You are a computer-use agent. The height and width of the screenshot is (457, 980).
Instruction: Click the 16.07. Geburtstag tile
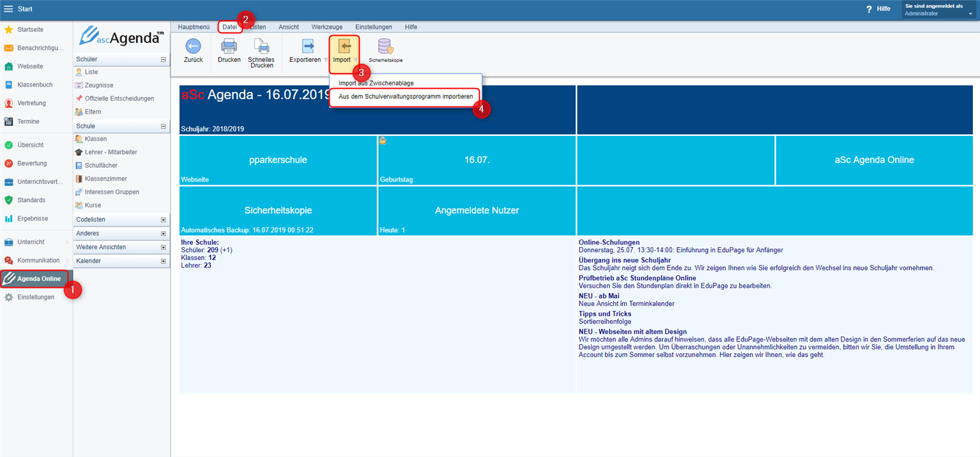coord(477,160)
